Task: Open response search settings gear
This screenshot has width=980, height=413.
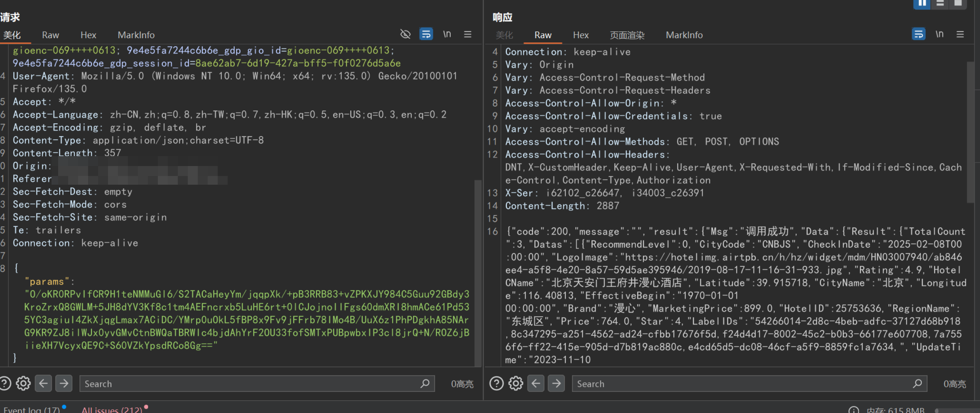Action: click(516, 383)
